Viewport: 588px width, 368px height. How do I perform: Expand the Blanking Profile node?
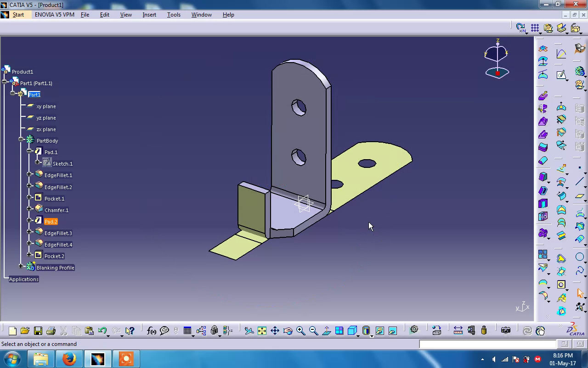[x=21, y=266]
